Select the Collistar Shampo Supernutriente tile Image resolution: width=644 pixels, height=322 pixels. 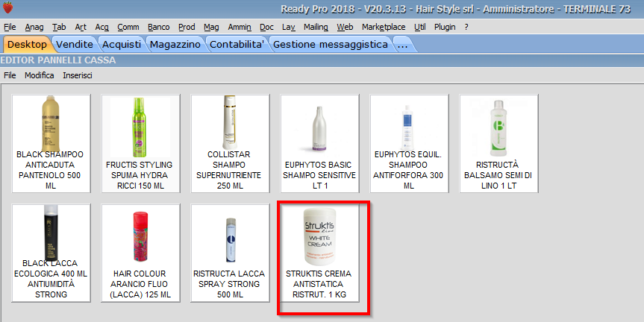tap(230, 144)
